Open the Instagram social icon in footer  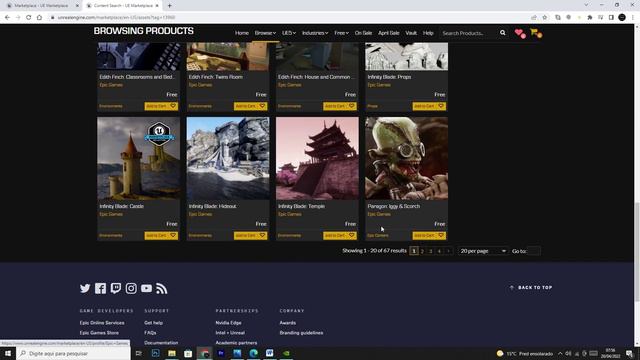(x=131, y=288)
